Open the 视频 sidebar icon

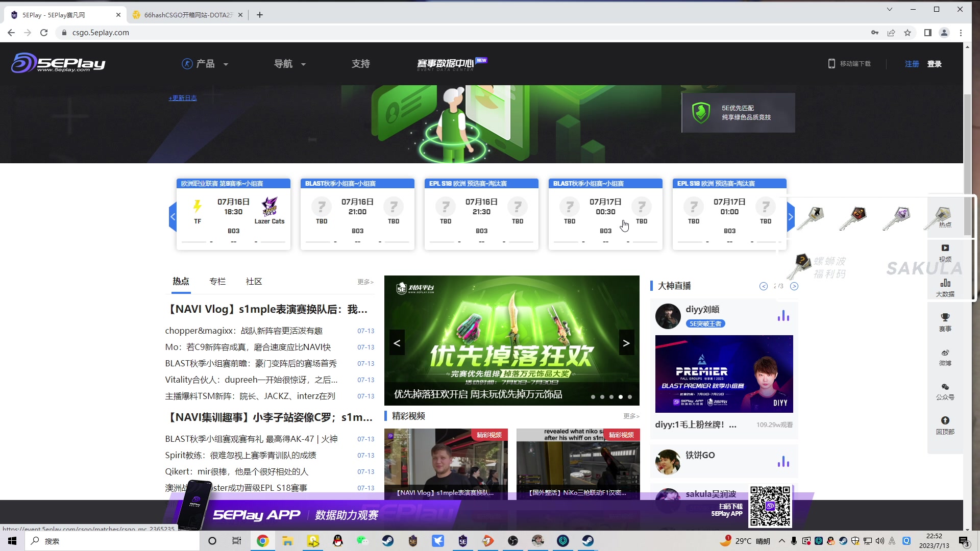click(x=945, y=253)
